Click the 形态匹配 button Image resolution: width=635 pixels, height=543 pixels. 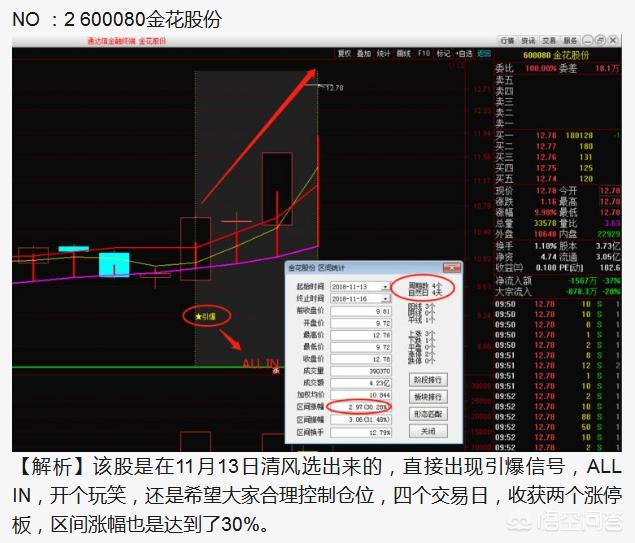(428, 414)
